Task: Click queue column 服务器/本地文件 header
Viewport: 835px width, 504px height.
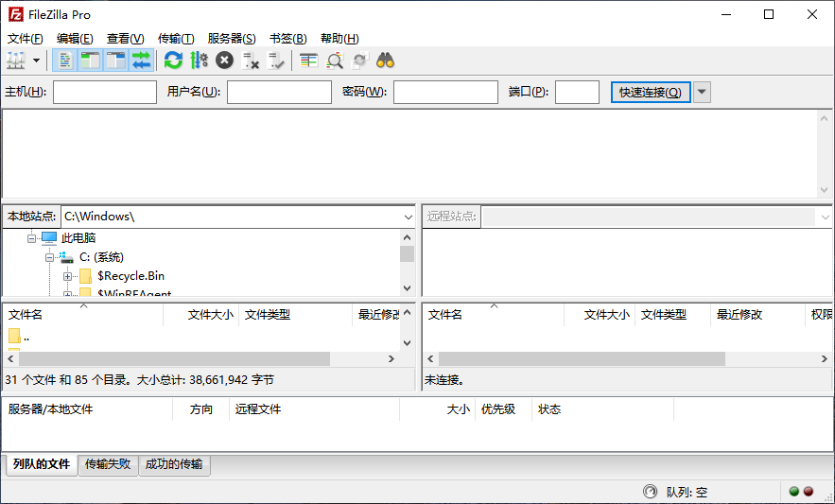Action: click(x=88, y=409)
